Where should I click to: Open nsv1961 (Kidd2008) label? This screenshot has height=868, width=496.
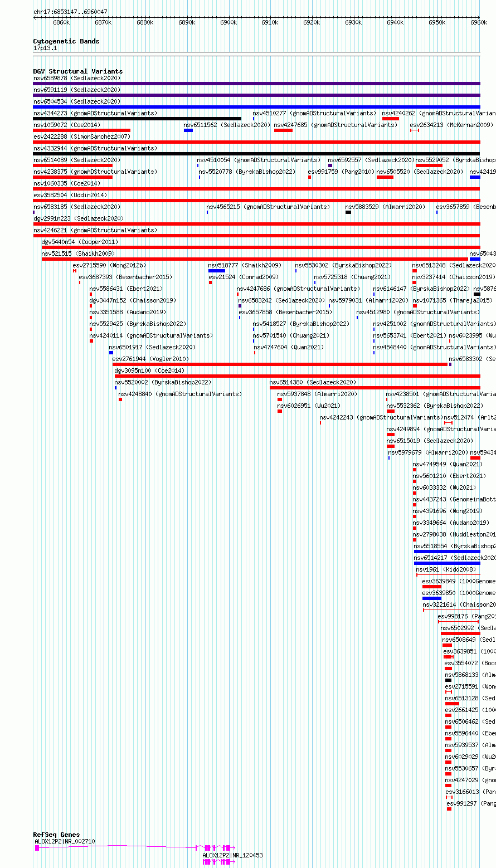[x=446, y=569]
